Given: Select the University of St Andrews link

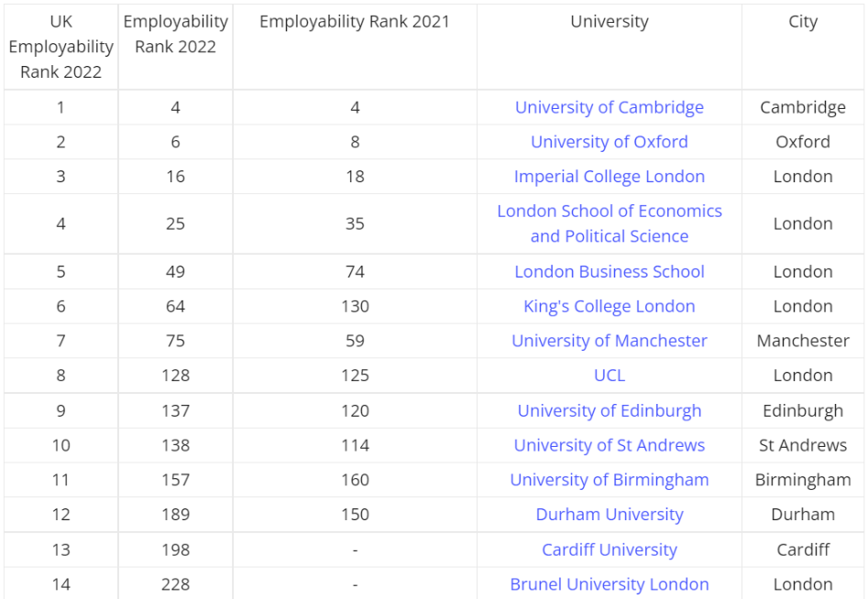Looking at the screenshot, I should 609,446.
